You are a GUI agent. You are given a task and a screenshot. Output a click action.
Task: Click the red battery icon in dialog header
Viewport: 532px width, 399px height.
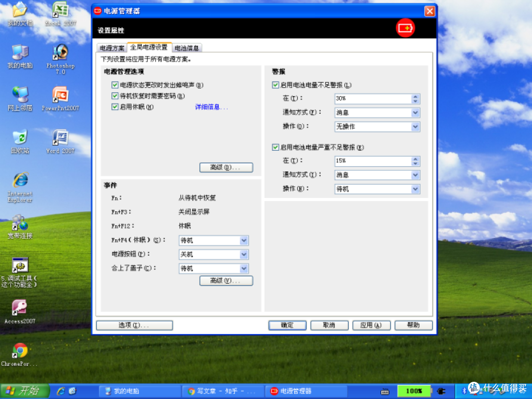pos(405,28)
